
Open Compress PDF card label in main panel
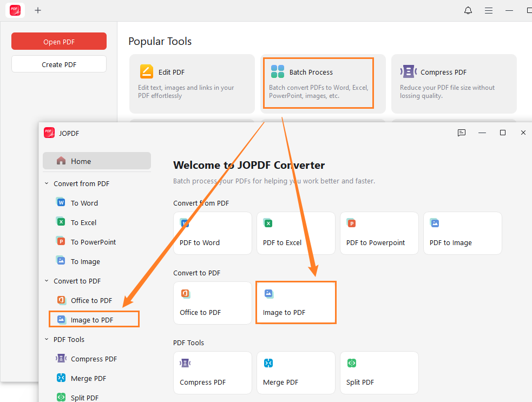pyautogui.click(x=202, y=382)
